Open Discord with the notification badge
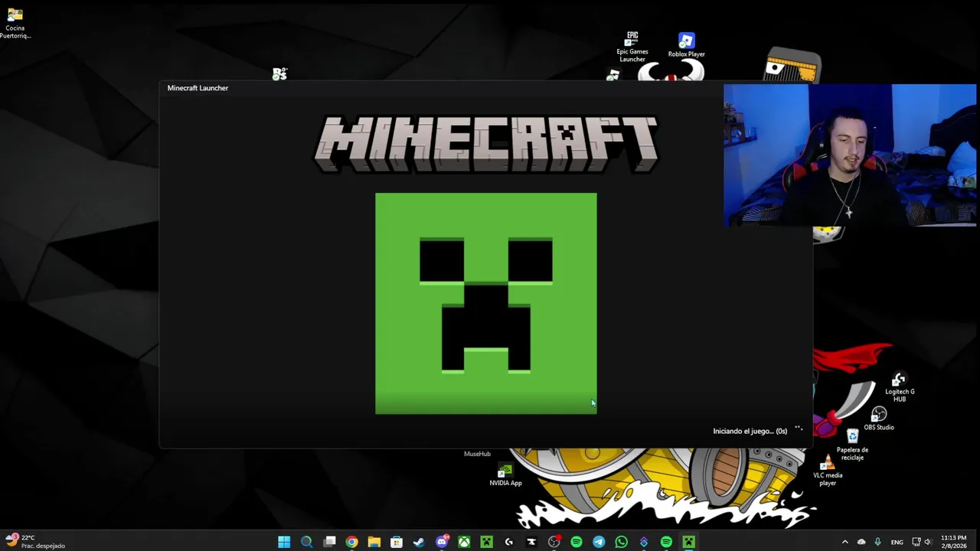The image size is (980, 551). (442, 542)
